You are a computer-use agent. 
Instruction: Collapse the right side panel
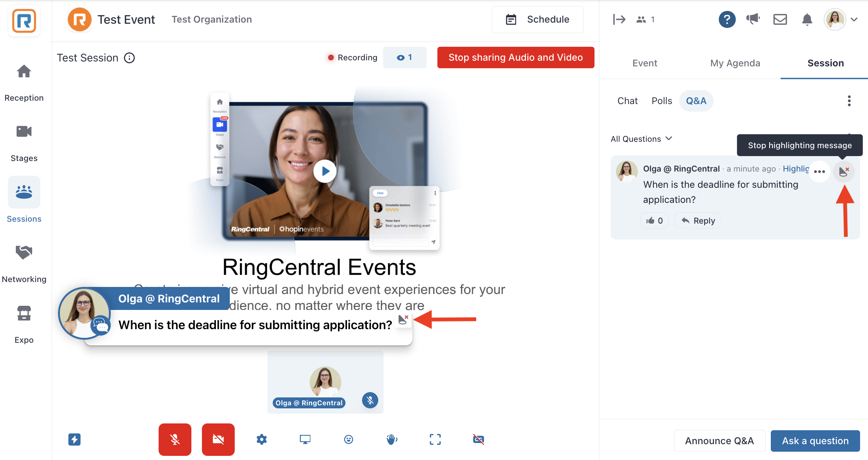coord(619,19)
